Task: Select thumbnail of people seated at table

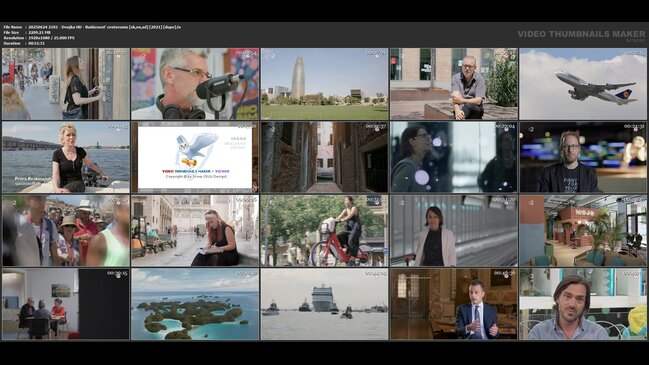Action: coord(66,304)
